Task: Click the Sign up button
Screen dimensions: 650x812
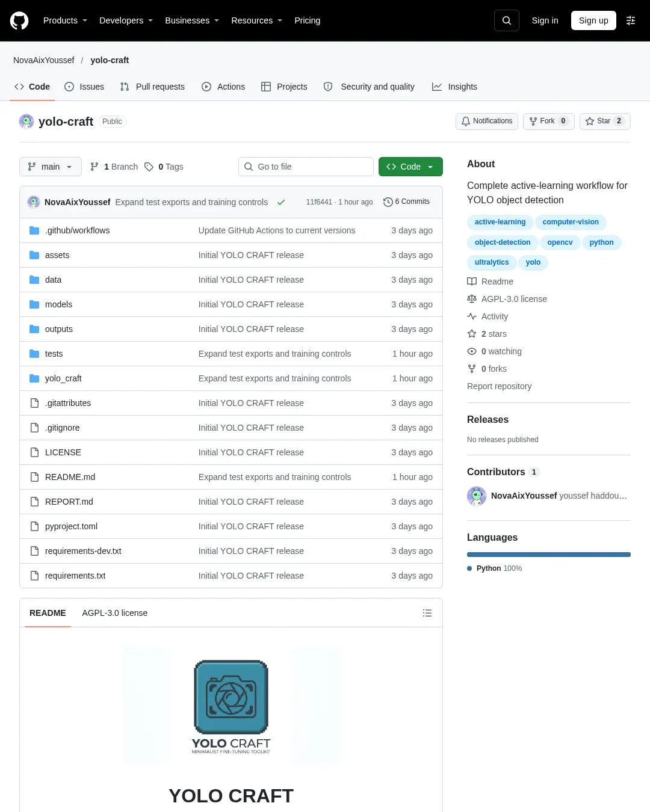Action: 593,20
